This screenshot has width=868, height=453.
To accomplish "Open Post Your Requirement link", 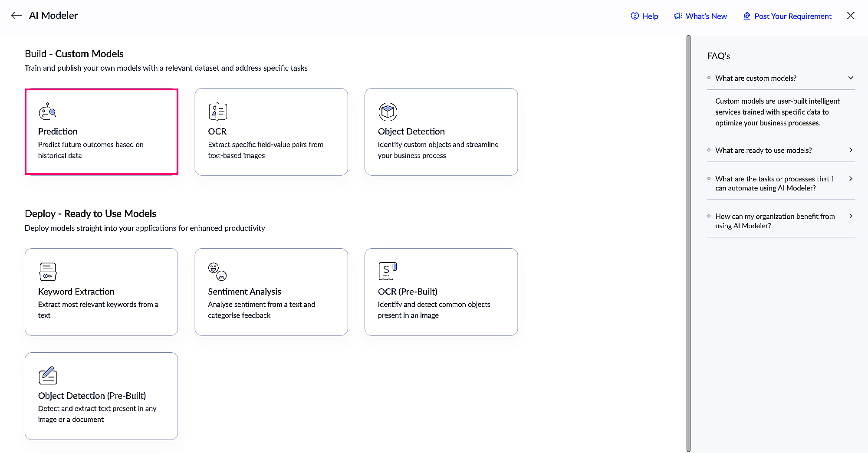I will point(788,16).
